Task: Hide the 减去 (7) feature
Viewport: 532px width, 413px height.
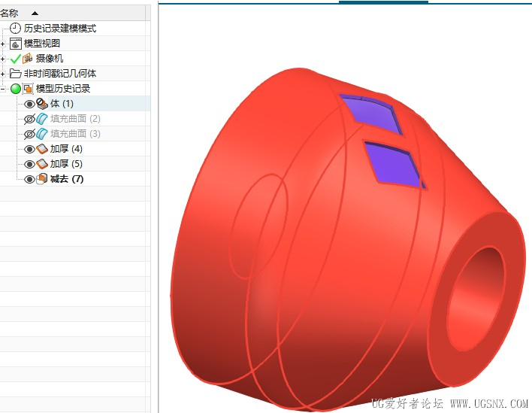Action: pos(29,179)
